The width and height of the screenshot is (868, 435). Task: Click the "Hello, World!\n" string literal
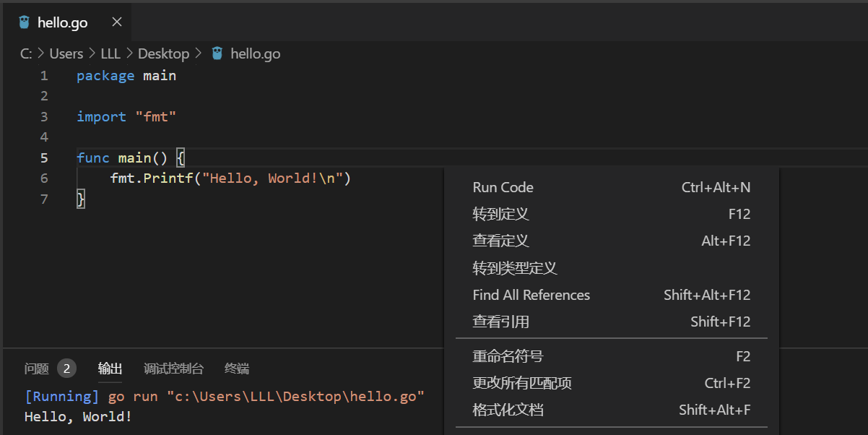coord(272,178)
